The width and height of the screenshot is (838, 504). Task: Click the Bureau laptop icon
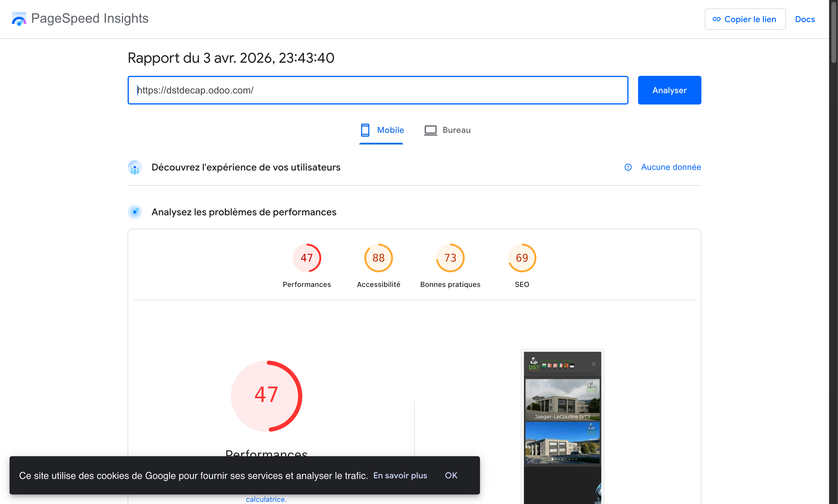pos(430,130)
